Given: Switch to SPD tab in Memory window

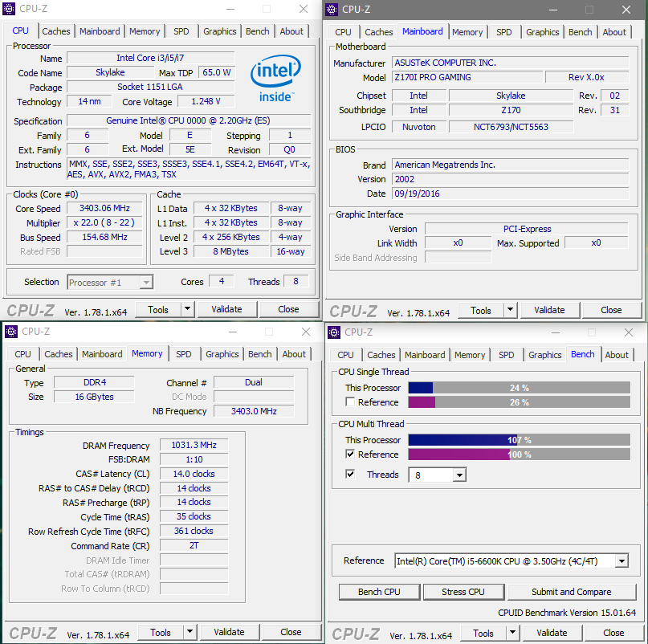Looking at the screenshot, I should point(184,354).
